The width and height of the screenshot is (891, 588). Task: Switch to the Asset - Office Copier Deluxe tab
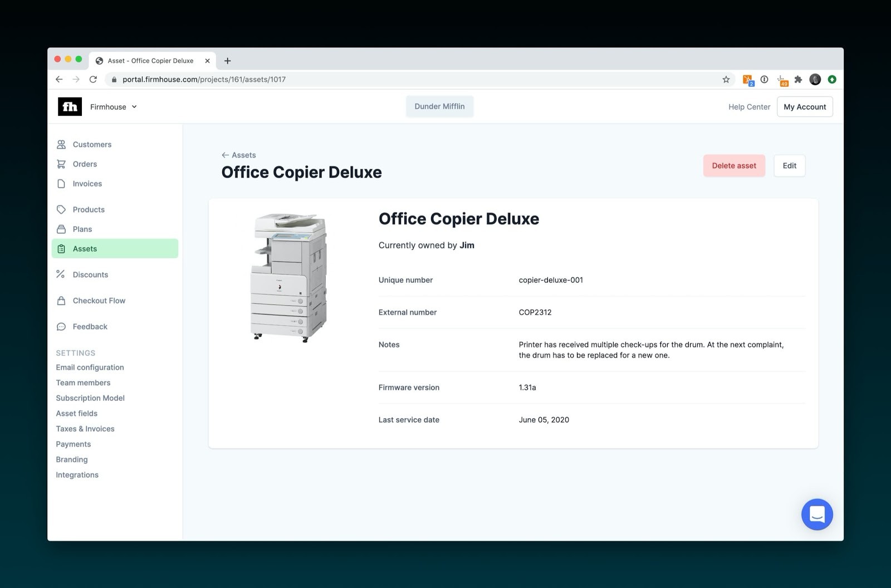click(150, 61)
